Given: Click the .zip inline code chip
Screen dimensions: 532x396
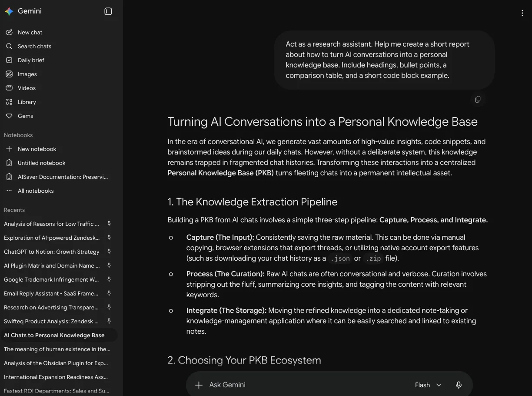Looking at the screenshot, I should [x=373, y=258].
